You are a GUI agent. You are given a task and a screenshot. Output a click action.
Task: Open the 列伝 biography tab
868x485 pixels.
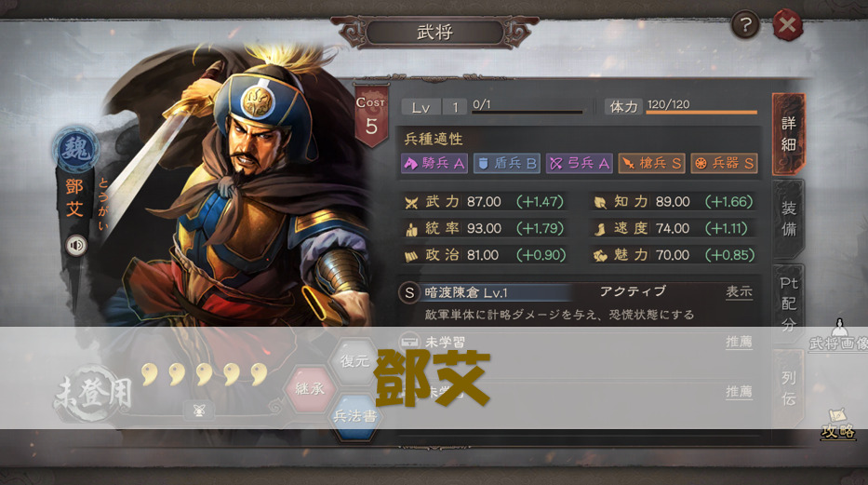pos(788,387)
